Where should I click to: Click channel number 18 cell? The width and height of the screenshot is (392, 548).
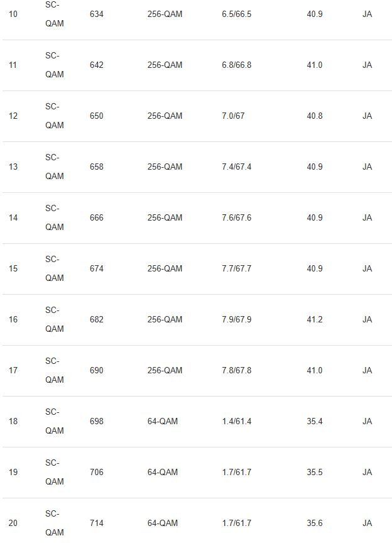[13, 422]
